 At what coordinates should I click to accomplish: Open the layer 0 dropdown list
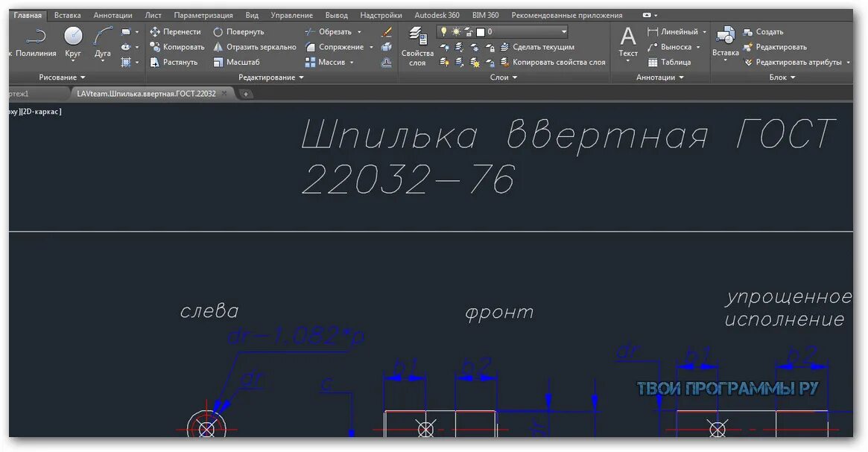click(564, 32)
